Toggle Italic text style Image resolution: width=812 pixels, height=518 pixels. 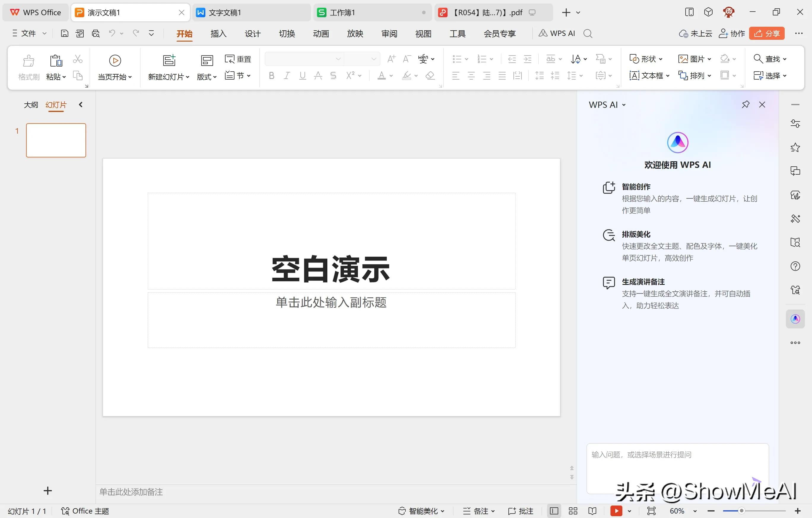point(287,75)
